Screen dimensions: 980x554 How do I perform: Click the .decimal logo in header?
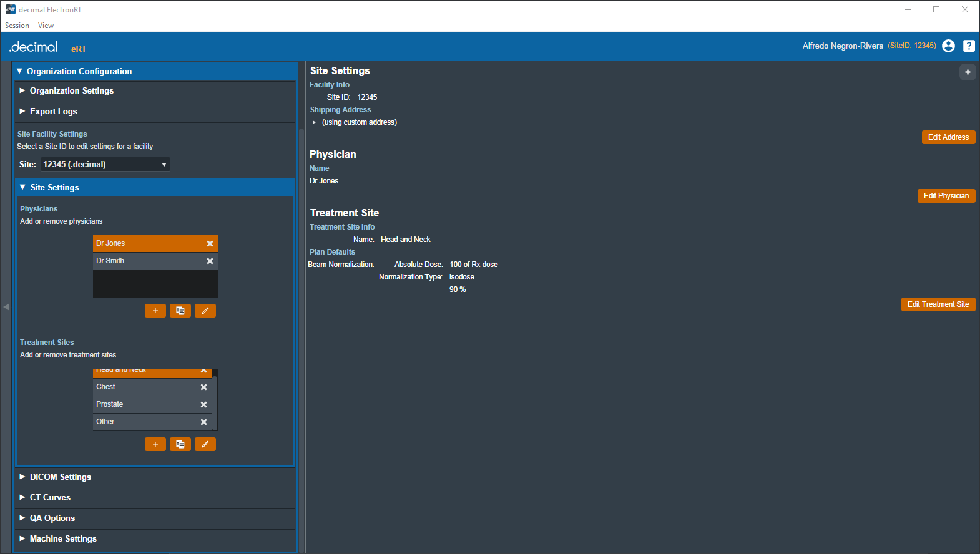coord(34,47)
